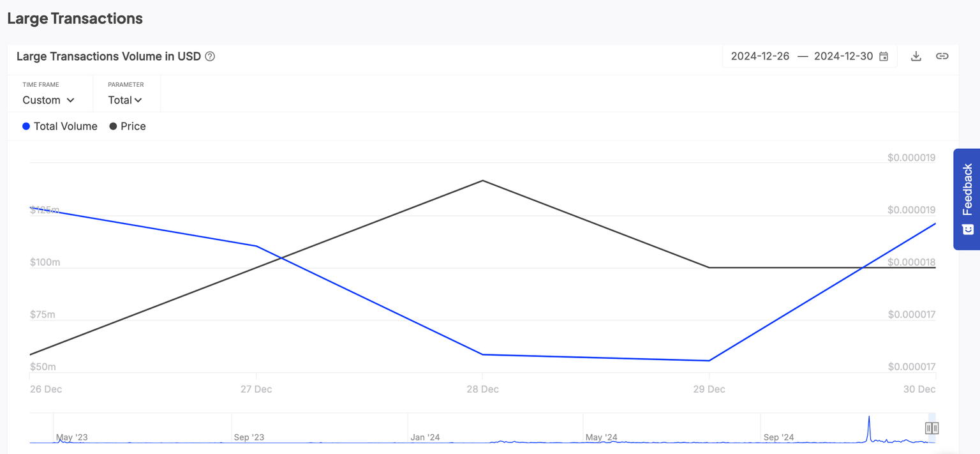Viewport: 980px width, 454px height.
Task: Click the end date 2024-12-30 field
Action: (843, 56)
